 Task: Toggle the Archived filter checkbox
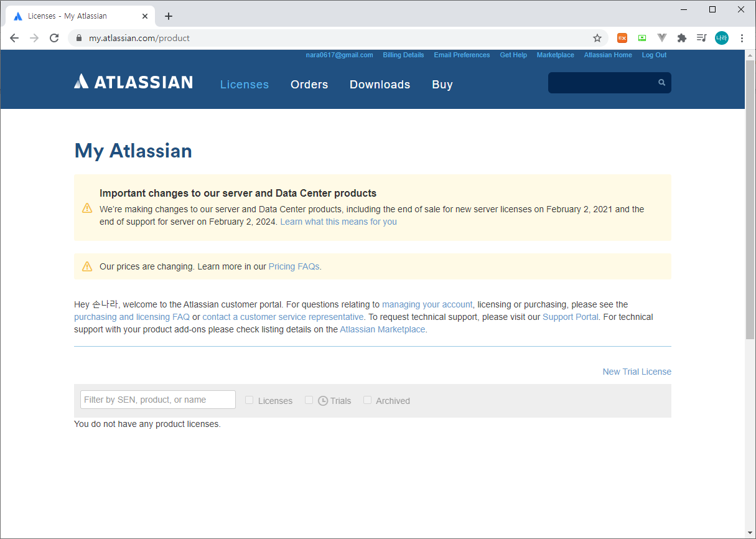pos(367,400)
